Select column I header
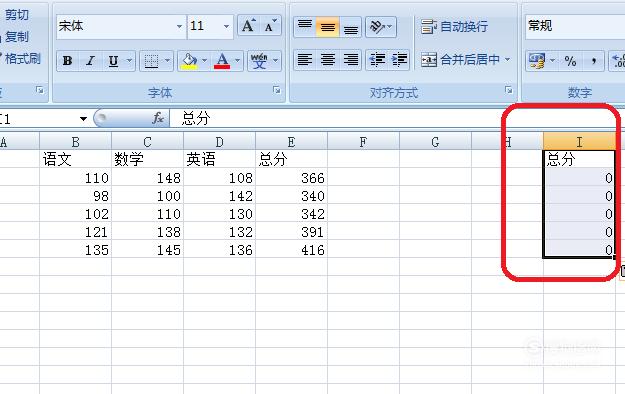 [579, 142]
